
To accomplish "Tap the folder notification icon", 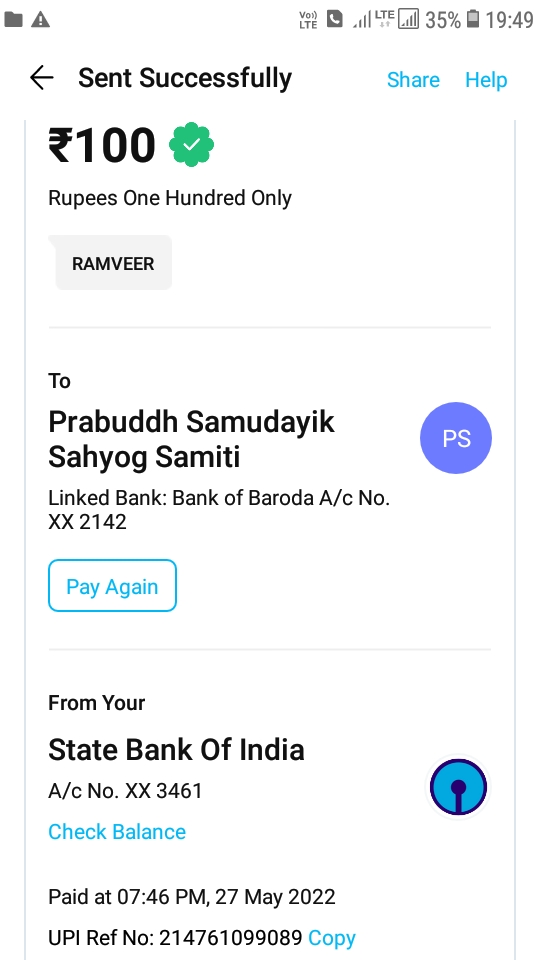I will (x=13, y=20).
